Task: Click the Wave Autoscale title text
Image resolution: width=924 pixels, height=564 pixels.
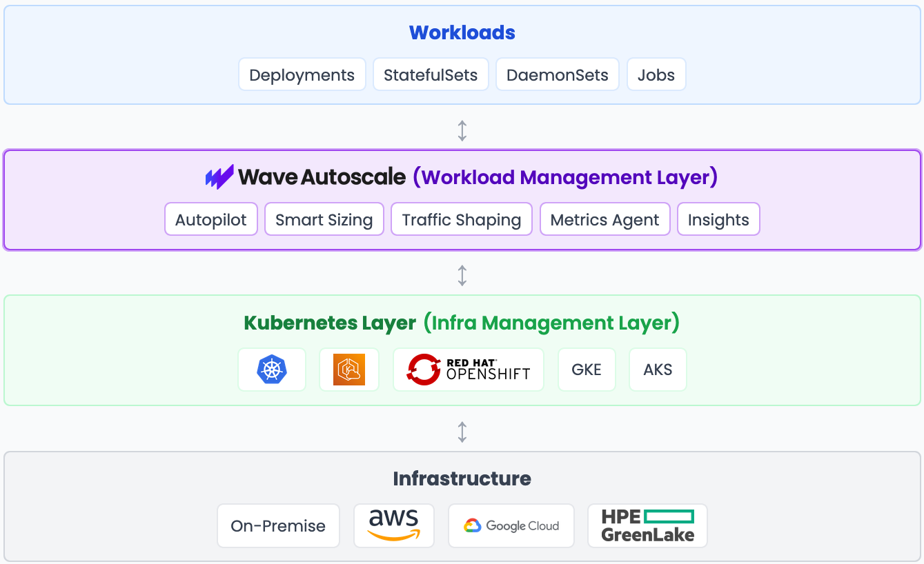Action: 322,177
